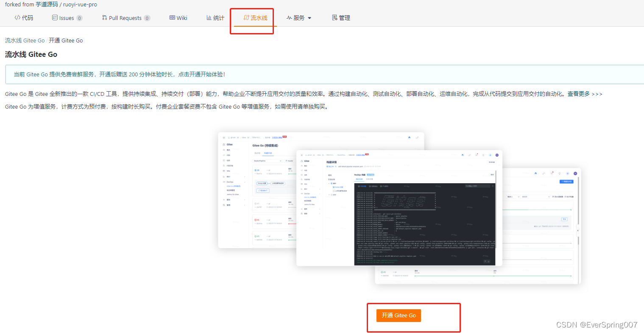This screenshot has height=333, width=644.
Task: Click the code brackets icon
Action: [17, 17]
